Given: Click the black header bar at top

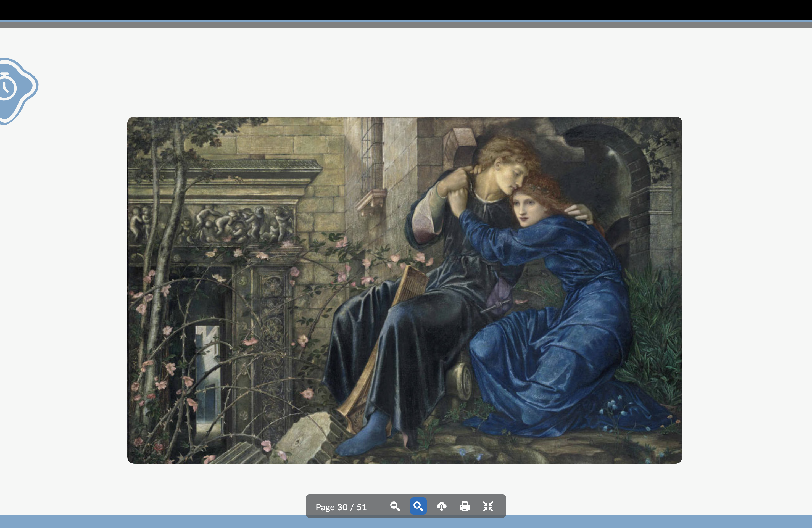Looking at the screenshot, I should pyautogui.click(x=406, y=10).
